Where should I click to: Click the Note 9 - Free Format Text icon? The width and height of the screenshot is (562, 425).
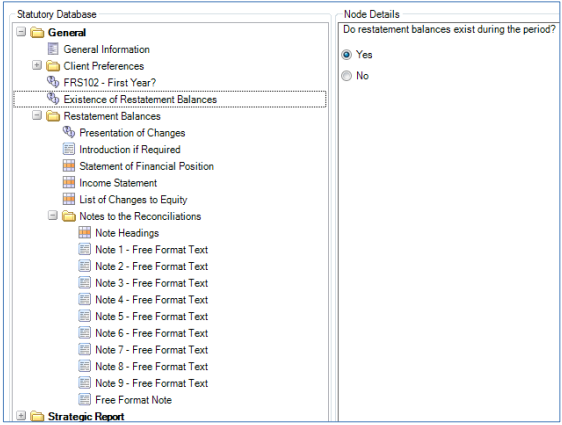(85, 383)
